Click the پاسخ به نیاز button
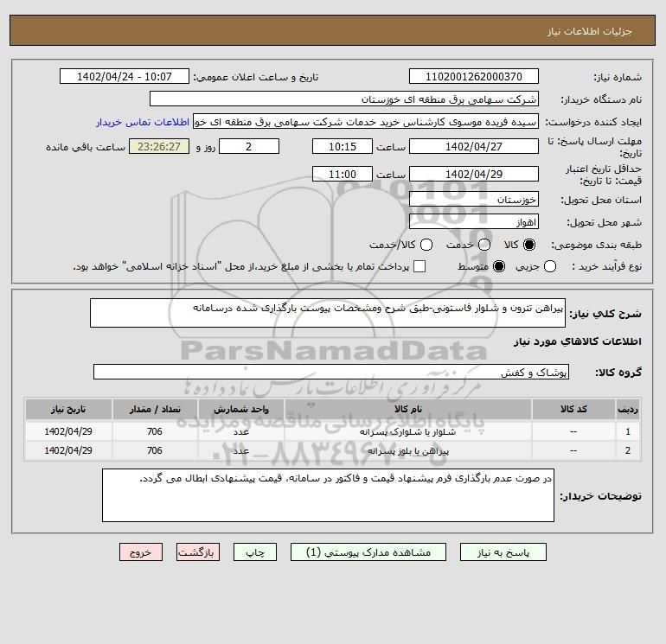Image resolution: width=666 pixels, height=644 pixels. pyautogui.click(x=503, y=552)
